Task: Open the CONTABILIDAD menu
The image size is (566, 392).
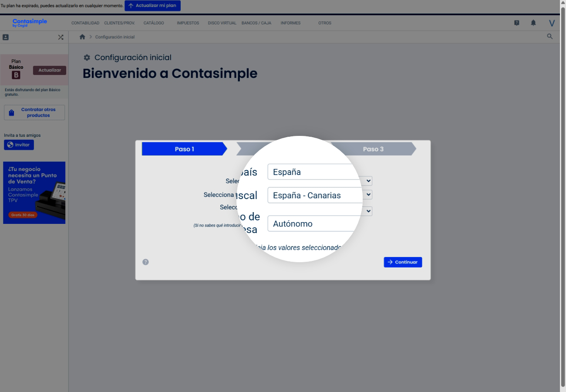Action: coord(85,23)
